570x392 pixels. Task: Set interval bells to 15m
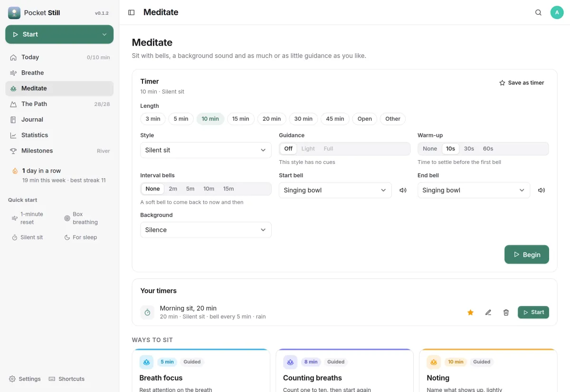[228, 189]
